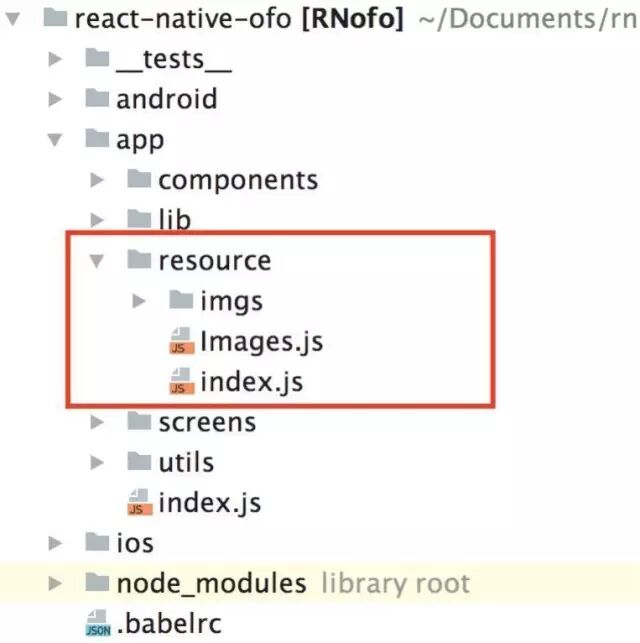Select the resource folder name
The image size is (640, 643).
point(215,261)
